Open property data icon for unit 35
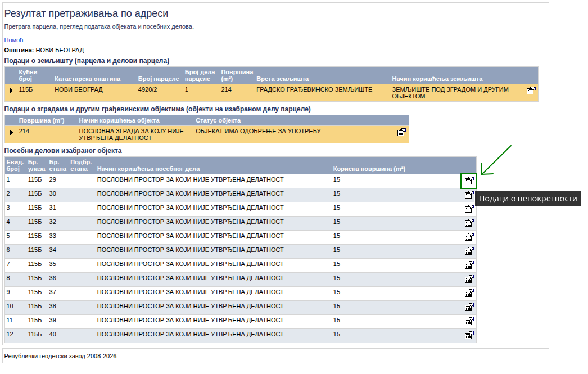 pos(469,265)
